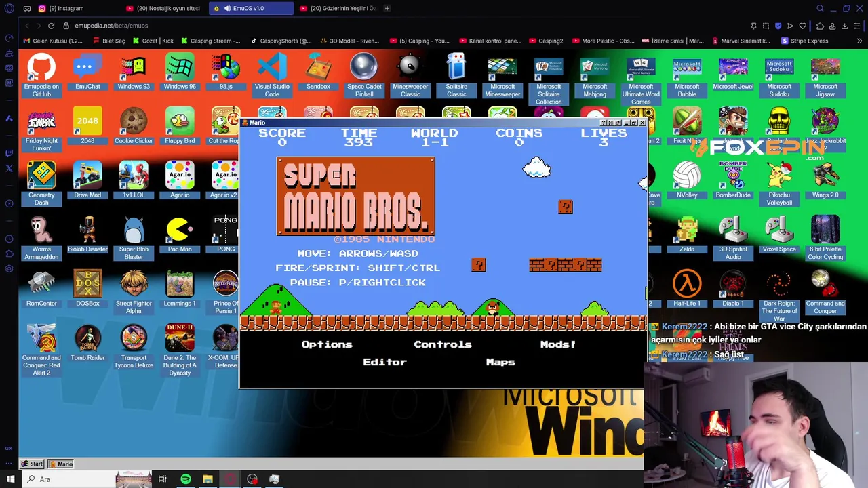868x488 pixels.
Task: Launch BomberDude icon
Action: click(x=733, y=180)
